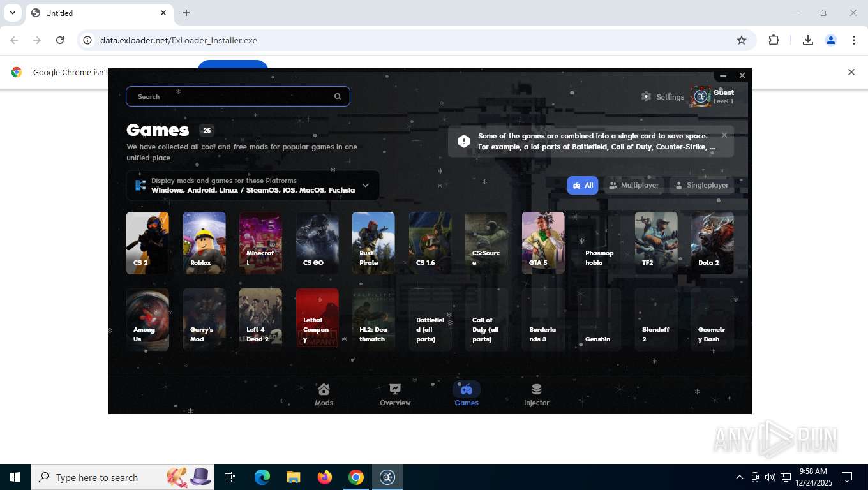Open the Geometry Dash game card
This screenshot has height=490, width=868.
click(712, 319)
